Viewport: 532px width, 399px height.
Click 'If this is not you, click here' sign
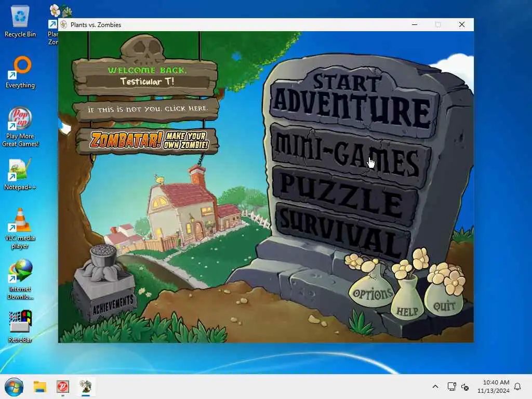[x=147, y=109]
